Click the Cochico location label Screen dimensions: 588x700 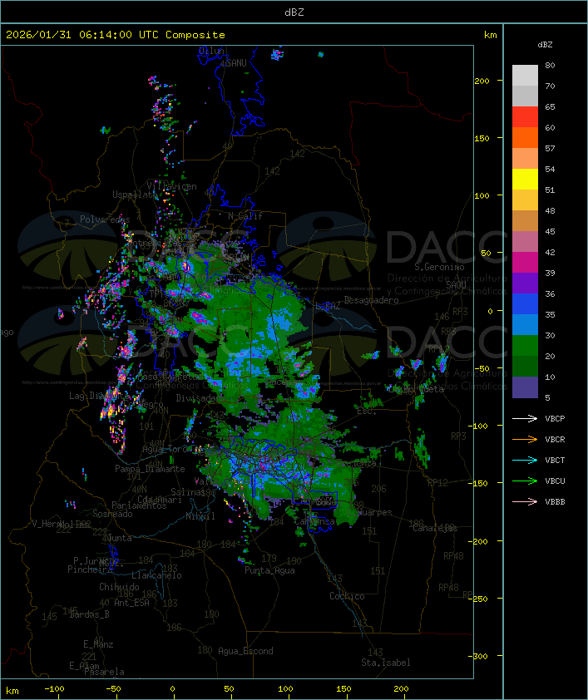[x=347, y=596]
